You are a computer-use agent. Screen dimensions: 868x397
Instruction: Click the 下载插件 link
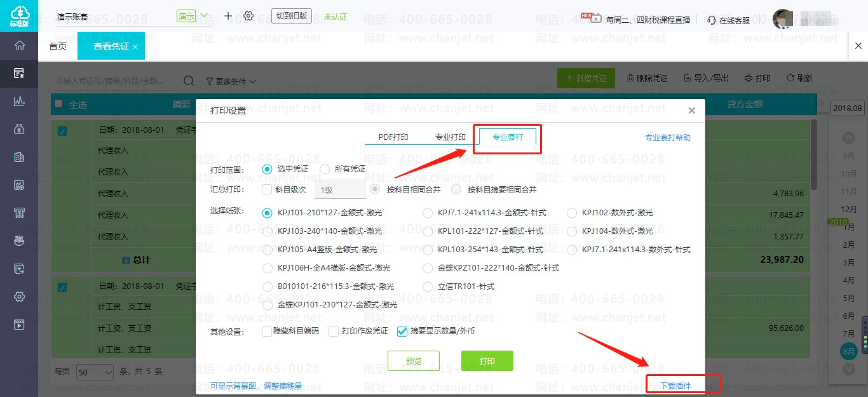(x=675, y=386)
